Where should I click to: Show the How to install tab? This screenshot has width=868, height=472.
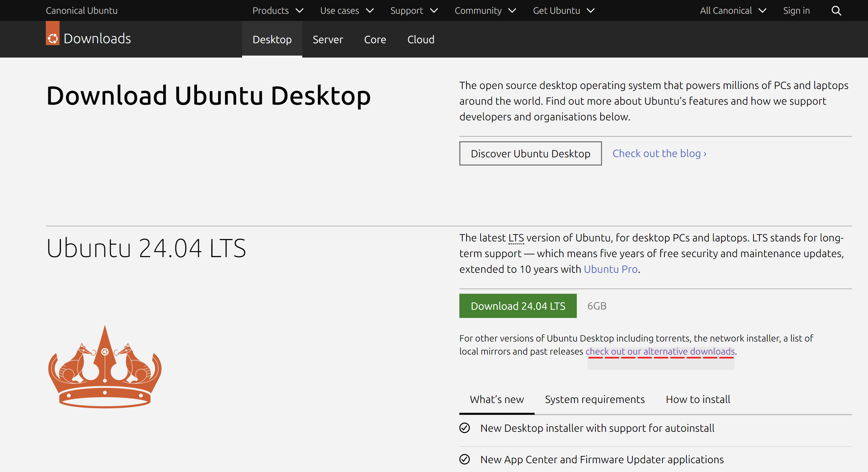tap(698, 399)
